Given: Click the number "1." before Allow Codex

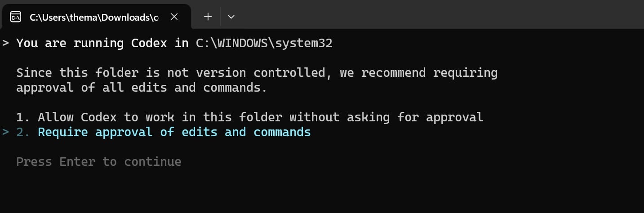Looking at the screenshot, I should (23, 117).
